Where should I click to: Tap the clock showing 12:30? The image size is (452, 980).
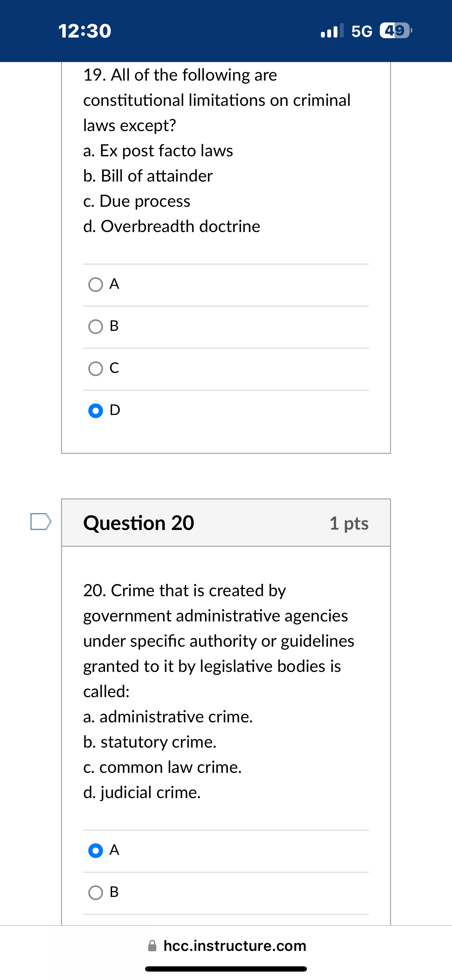coord(84,31)
